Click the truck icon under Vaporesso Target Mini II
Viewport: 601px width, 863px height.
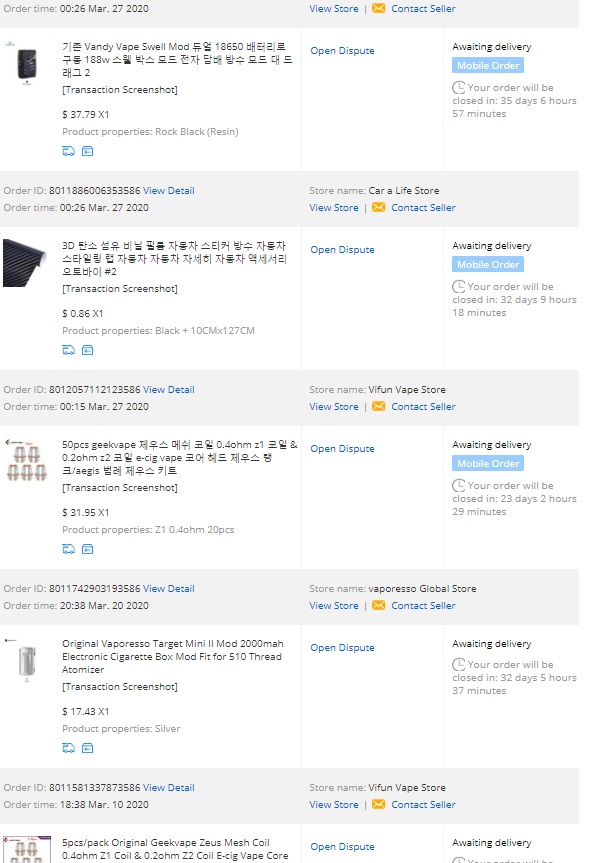(68, 748)
